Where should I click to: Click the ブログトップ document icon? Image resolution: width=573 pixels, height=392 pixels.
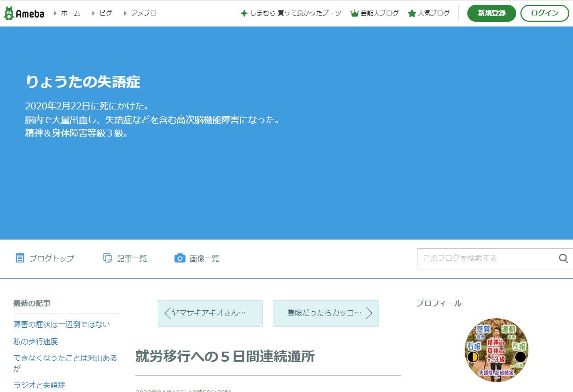pos(20,259)
